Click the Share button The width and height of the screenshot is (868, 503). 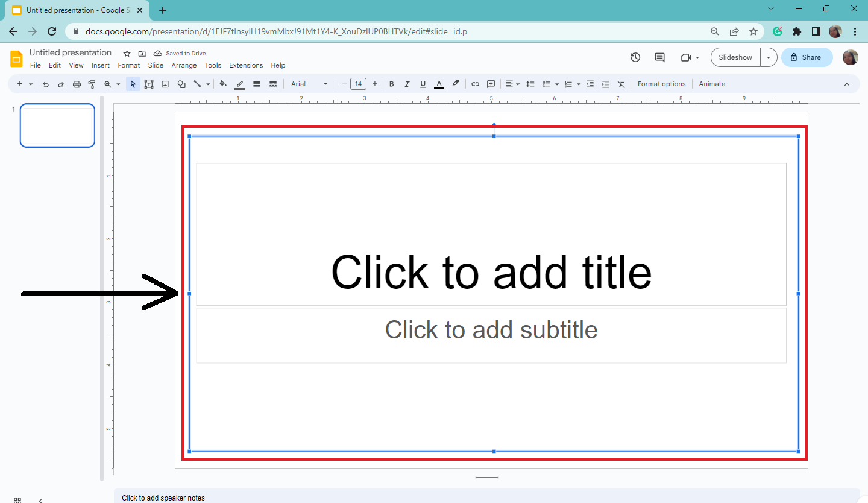[x=807, y=57]
